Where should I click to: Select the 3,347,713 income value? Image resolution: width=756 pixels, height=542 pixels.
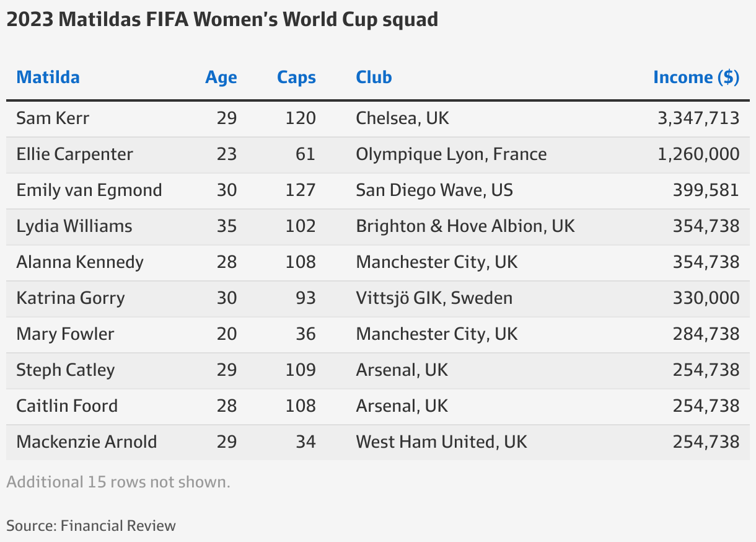pos(698,118)
